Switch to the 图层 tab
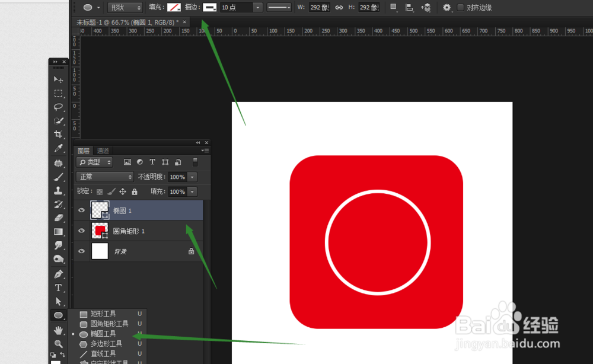This screenshot has height=364, width=593. (x=84, y=151)
